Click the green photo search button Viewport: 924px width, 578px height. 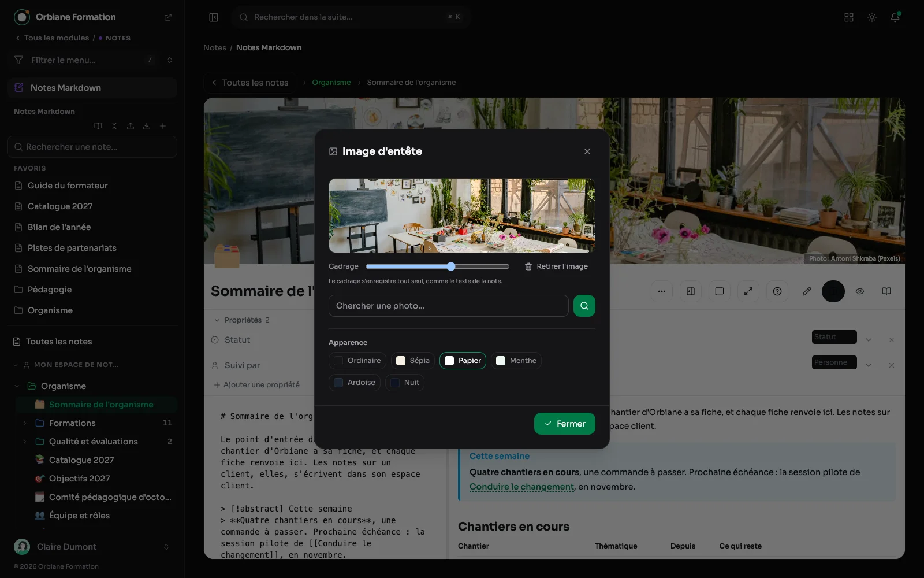(584, 306)
